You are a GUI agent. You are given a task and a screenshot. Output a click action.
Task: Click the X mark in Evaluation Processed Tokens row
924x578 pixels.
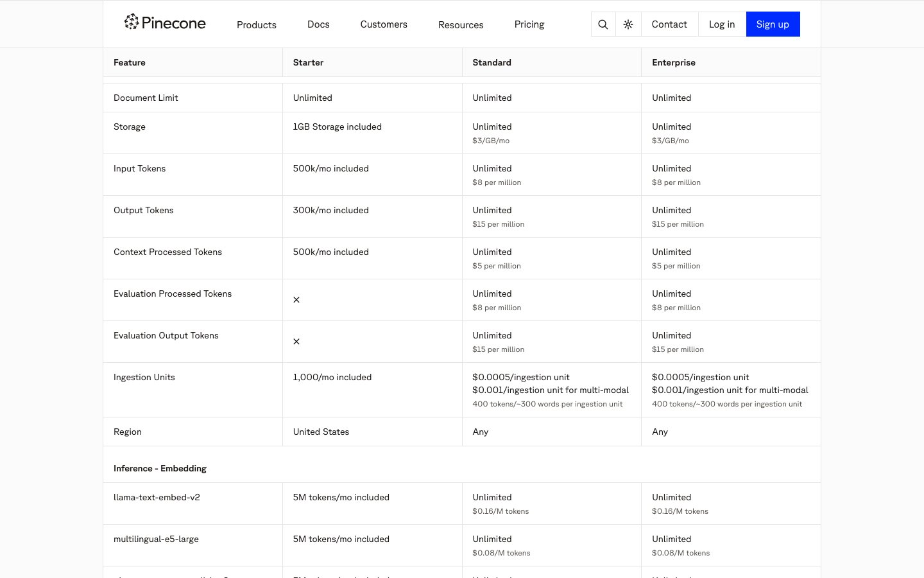296,300
